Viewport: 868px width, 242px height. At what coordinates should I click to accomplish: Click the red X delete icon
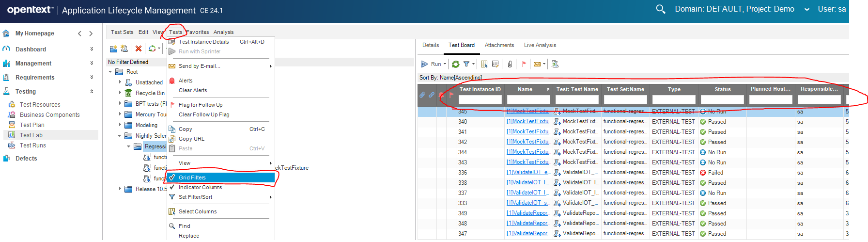tap(139, 48)
